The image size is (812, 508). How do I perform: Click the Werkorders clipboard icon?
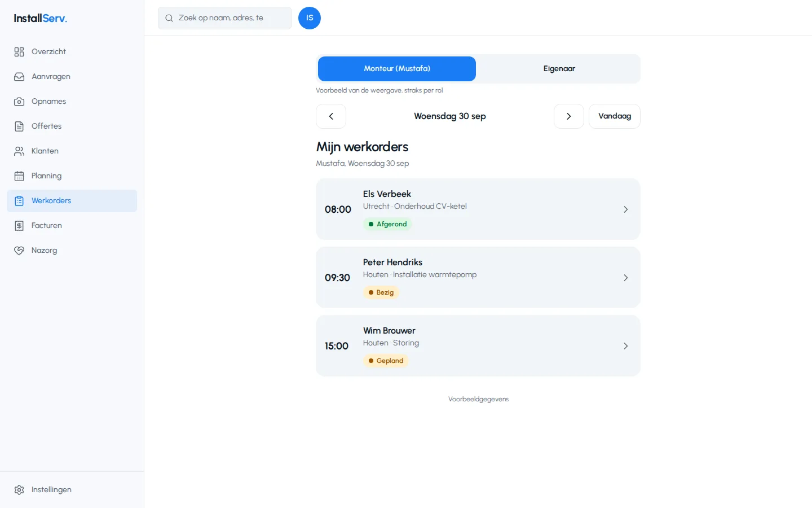click(19, 201)
